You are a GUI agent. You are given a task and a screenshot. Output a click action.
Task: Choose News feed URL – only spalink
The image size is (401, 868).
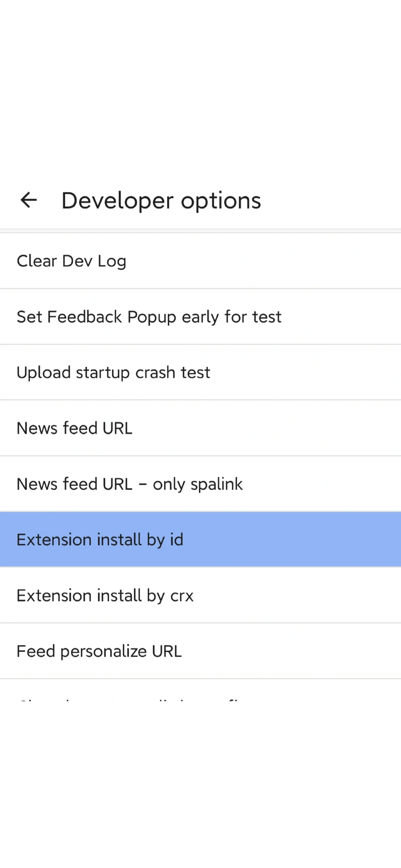(x=200, y=484)
